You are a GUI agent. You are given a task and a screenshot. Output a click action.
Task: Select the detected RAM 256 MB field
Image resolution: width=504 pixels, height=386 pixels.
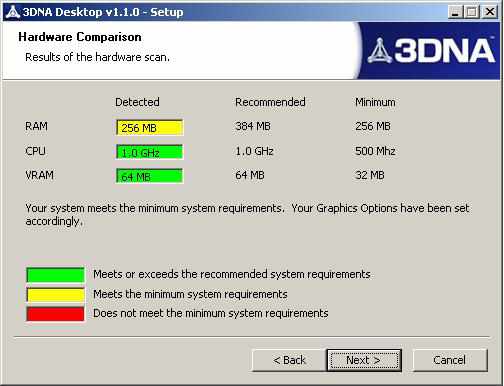(x=149, y=128)
